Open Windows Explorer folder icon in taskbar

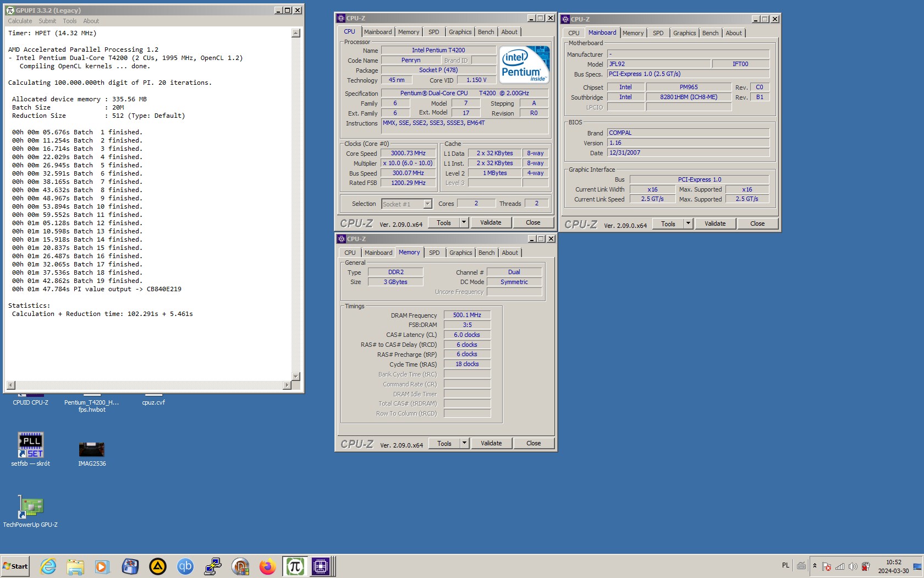(x=75, y=566)
